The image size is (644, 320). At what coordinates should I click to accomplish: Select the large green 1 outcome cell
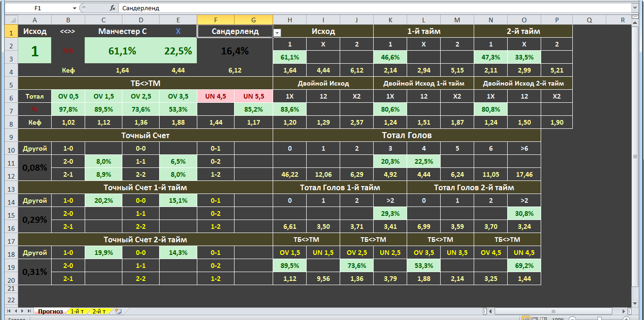pos(35,51)
